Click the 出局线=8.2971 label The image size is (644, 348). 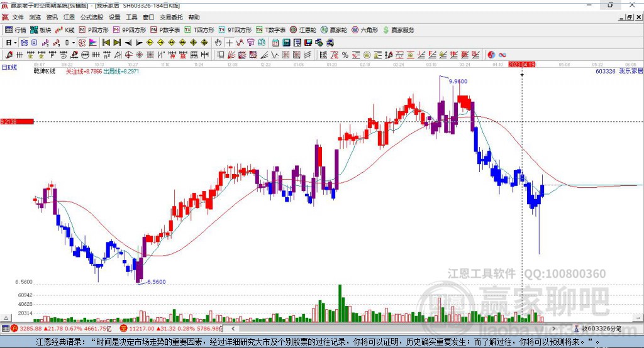point(121,72)
